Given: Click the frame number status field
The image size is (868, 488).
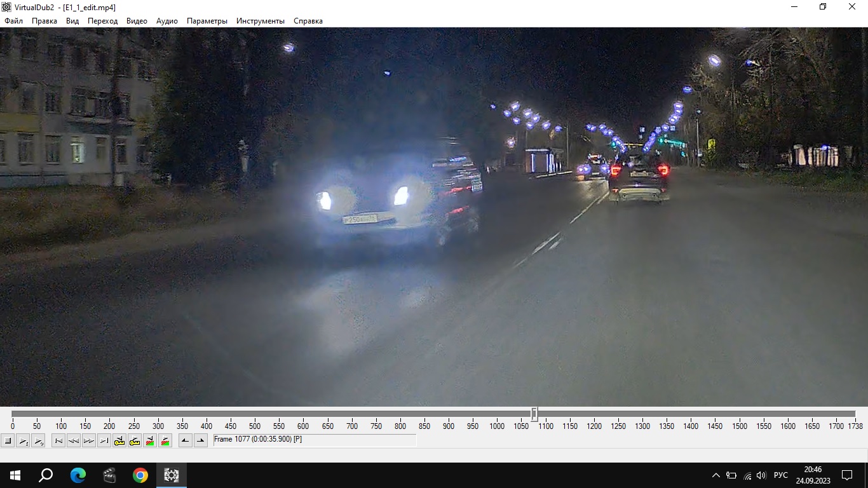Looking at the screenshot, I should pos(315,440).
